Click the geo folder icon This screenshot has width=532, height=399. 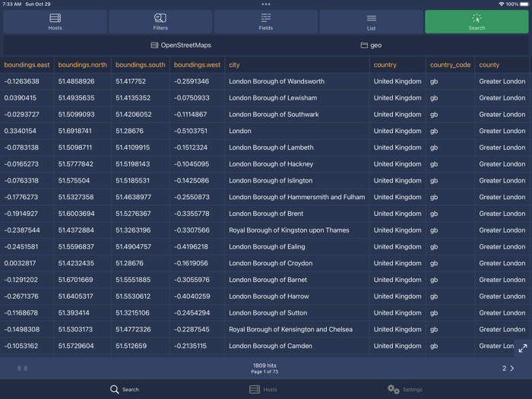pos(364,45)
